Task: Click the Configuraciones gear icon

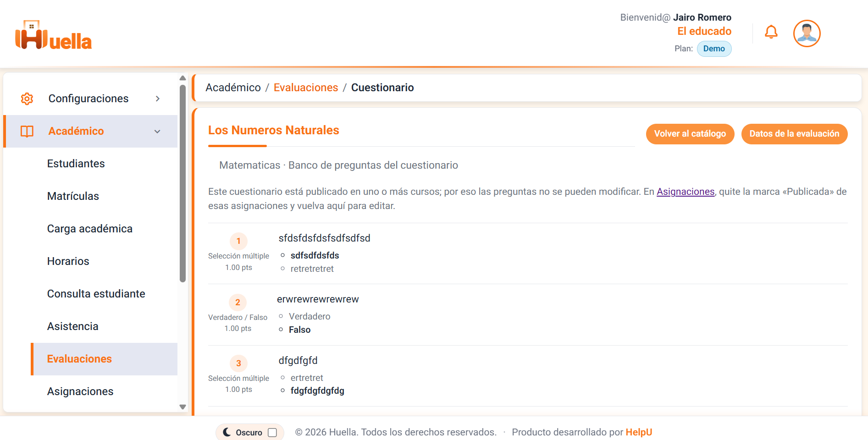Action: click(x=27, y=99)
